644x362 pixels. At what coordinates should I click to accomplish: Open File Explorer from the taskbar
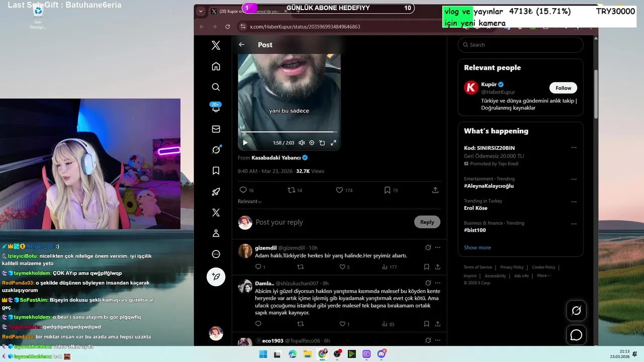(307, 354)
